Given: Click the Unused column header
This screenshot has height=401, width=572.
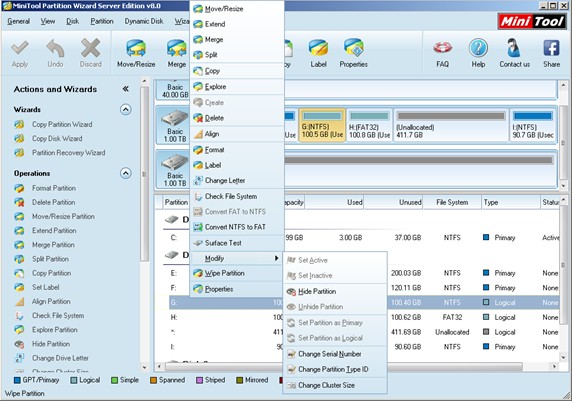Looking at the screenshot, I should pyautogui.click(x=393, y=202).
